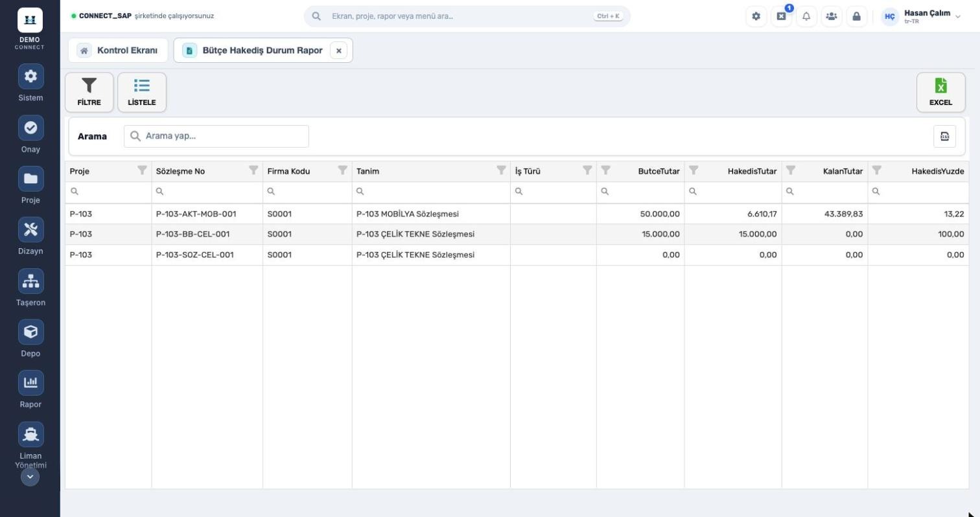Open the Excel tasks icon with badge
This screenshot has height=517, width=980.
coord(781,17)
